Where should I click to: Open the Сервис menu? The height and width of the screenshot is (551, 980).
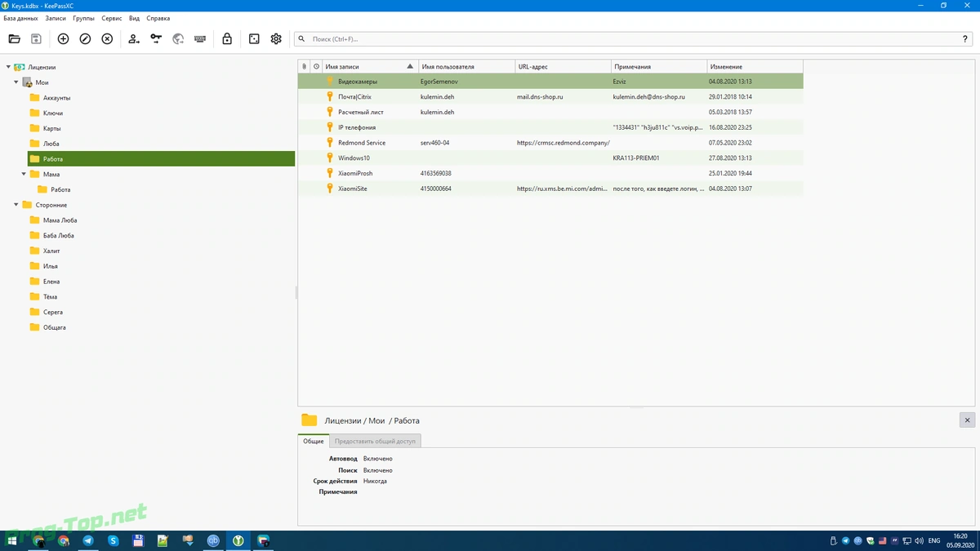tap(112, 18)
